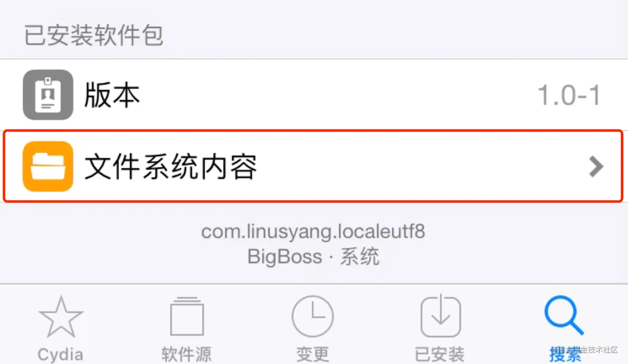Open the 软件源 box icon
Screen dimensions: 628x364
point(187,316)
